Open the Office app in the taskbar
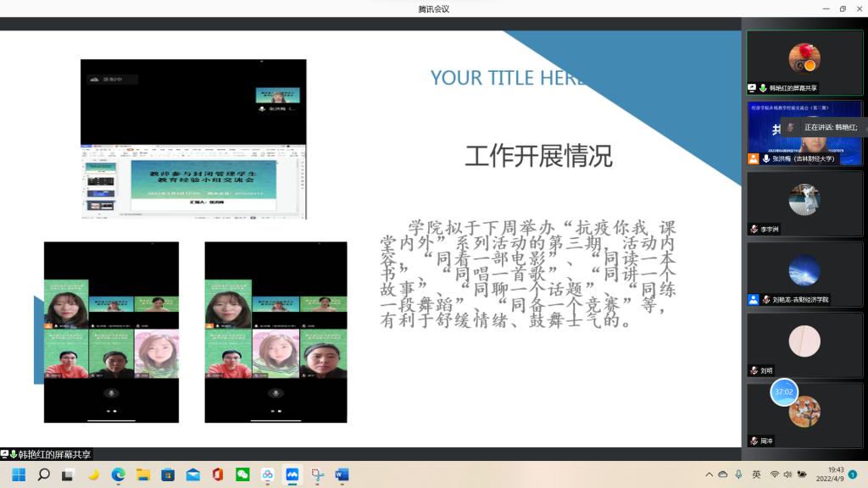The width and height of the screenshot is (868, 488). pos(218,474)
